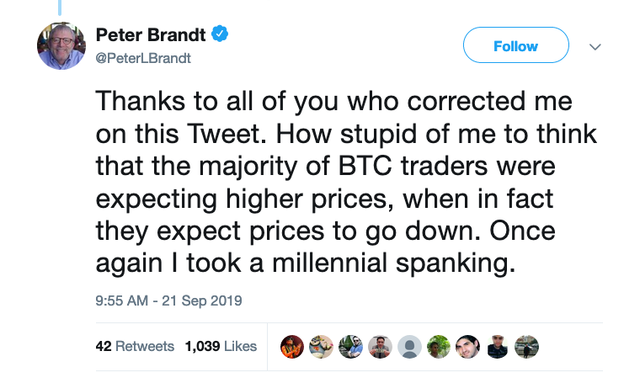Visit the @PeterLBrandt handle link

pyautogui.click(x=143, y=58)
